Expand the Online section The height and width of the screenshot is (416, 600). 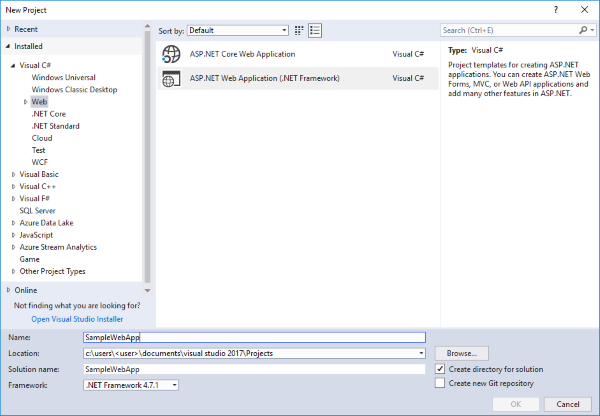click(9, 290)
